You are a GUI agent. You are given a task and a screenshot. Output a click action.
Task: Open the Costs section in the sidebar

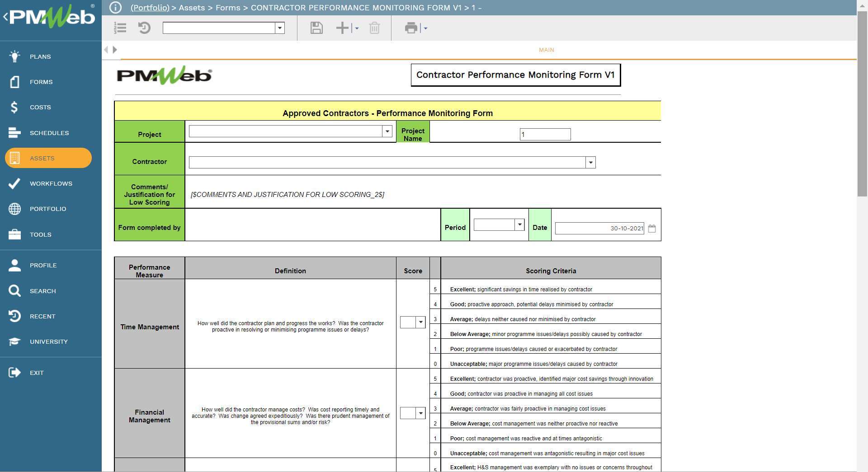(40, 107)
